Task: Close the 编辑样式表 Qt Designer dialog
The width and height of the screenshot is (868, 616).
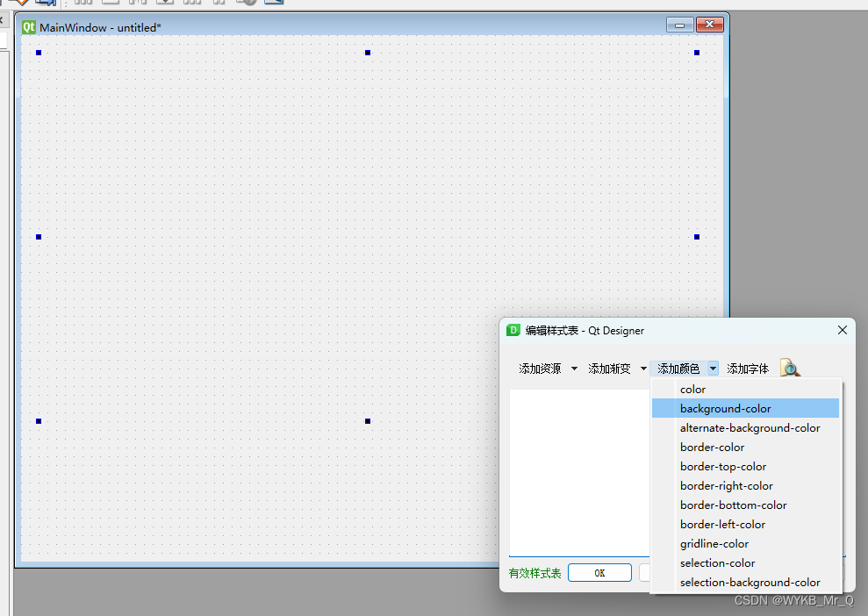Action: (x=843, y=330)
